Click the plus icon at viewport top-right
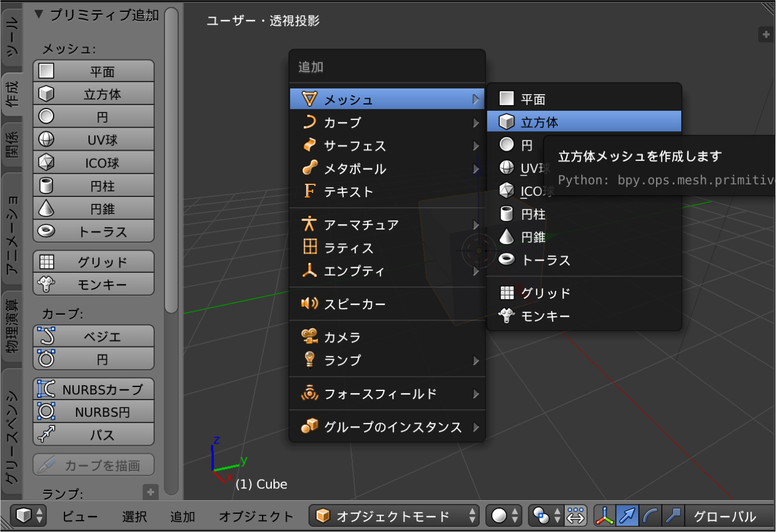Viewport: 776px width, 532px height. point(766,35)
